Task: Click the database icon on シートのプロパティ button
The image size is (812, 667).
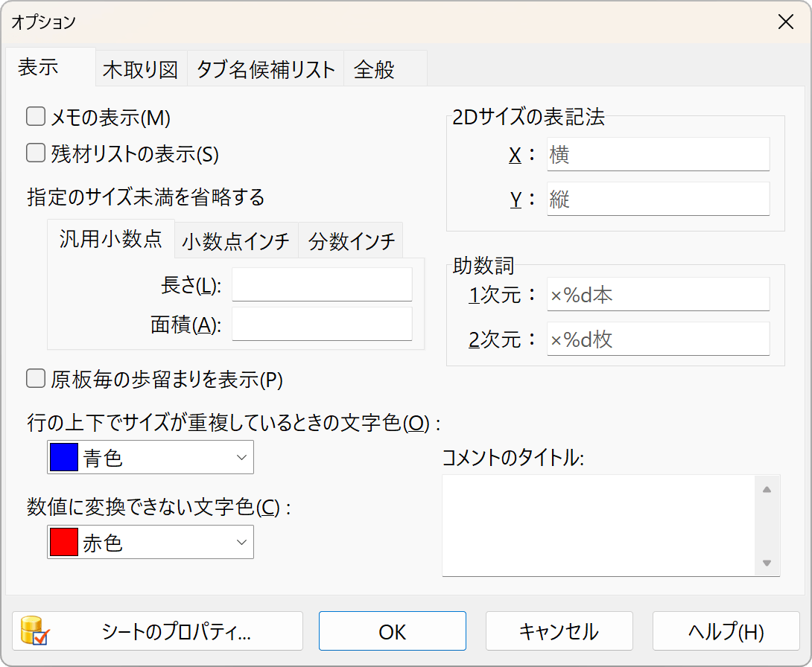Action: click(x=34, y=631)
